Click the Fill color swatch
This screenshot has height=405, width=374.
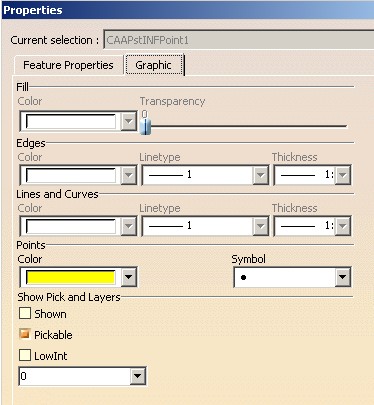(71, 121)
